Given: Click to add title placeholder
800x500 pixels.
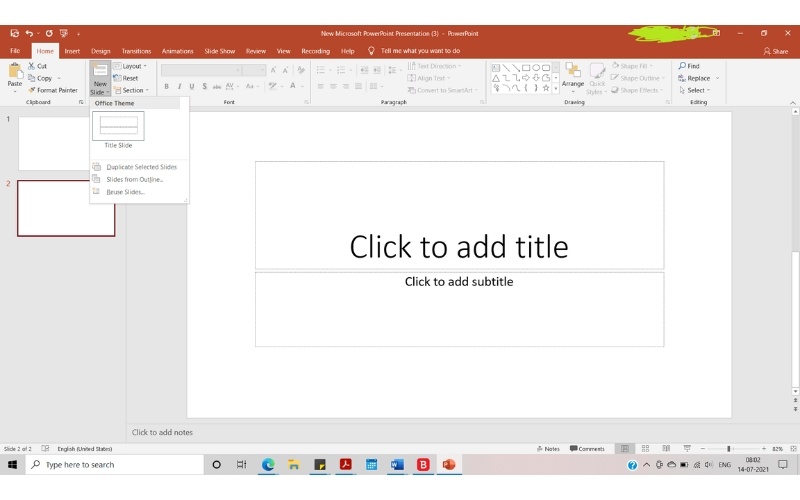Looking at the screenshot, I should 459,215.
